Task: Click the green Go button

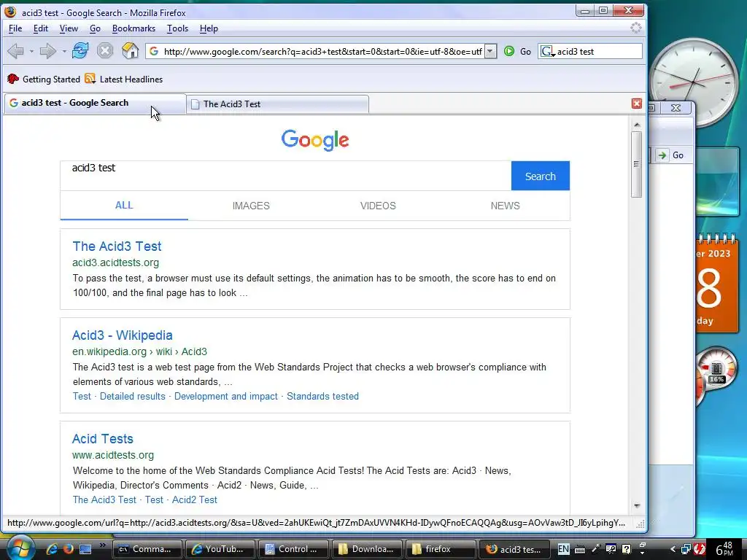Action: pyautogui.click(x=518, y=52)
